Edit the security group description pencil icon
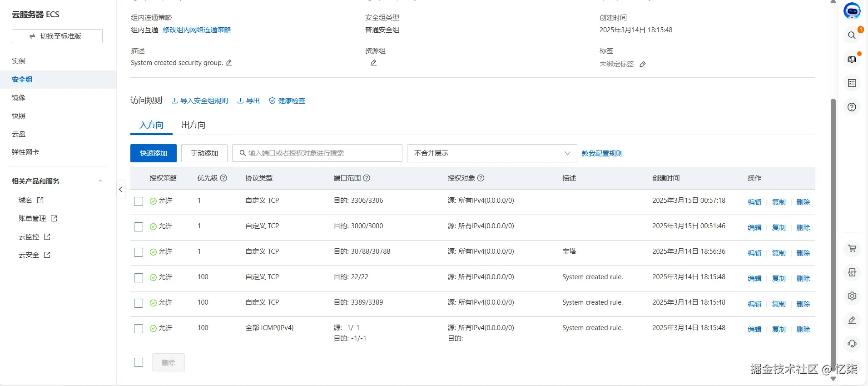The height and width of the screenshot is (386, 868). pyautogui.click(x=229, y=63)
